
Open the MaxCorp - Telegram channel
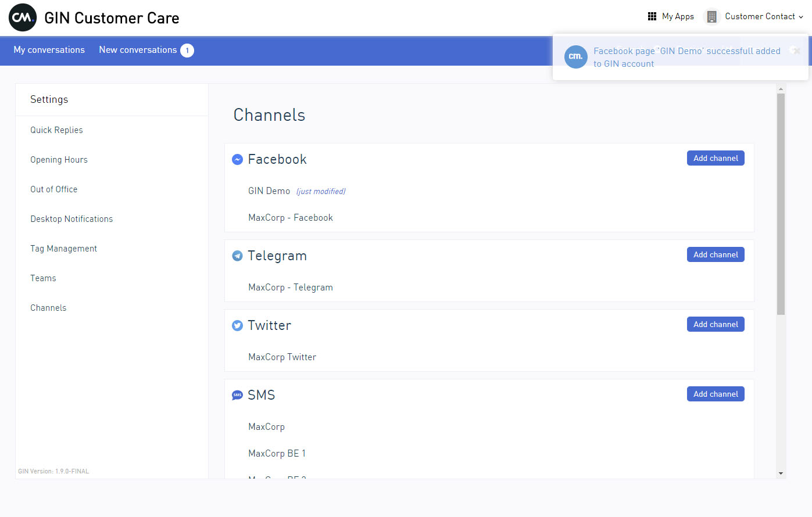[x=291, y=288]
